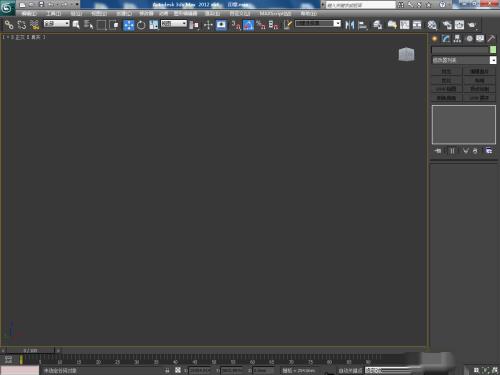This screenshot has height=375, width=500.
Task: Switch to the Utilities hammer tab
Action: [x=491, y=39]
